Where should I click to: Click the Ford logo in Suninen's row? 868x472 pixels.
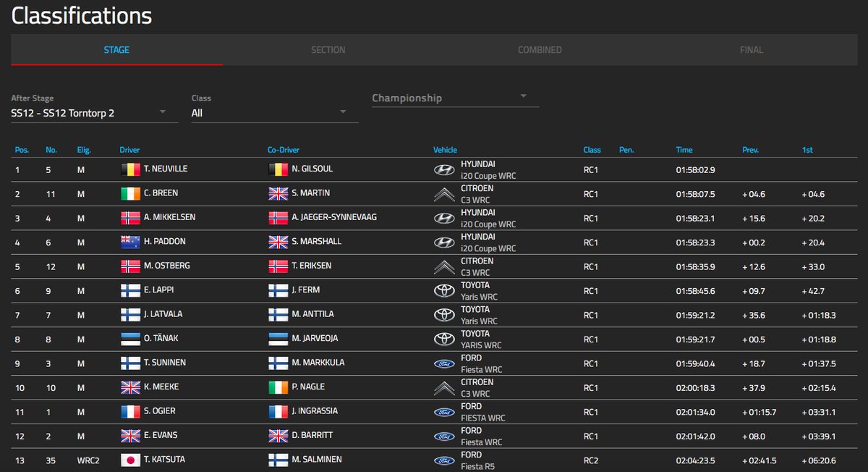443,363
